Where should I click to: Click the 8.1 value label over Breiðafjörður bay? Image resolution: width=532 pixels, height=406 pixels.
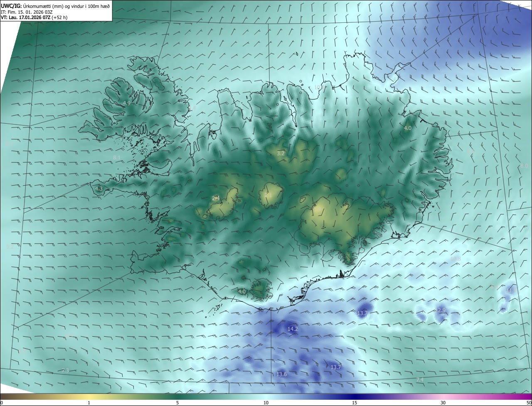click(x=117, y=157)
